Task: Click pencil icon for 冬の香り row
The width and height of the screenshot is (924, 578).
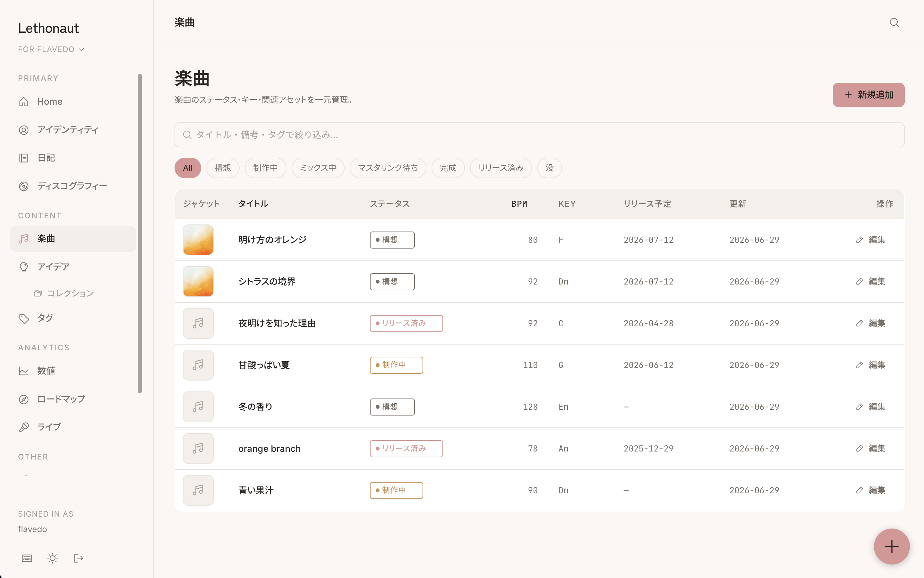Action: 860,407
